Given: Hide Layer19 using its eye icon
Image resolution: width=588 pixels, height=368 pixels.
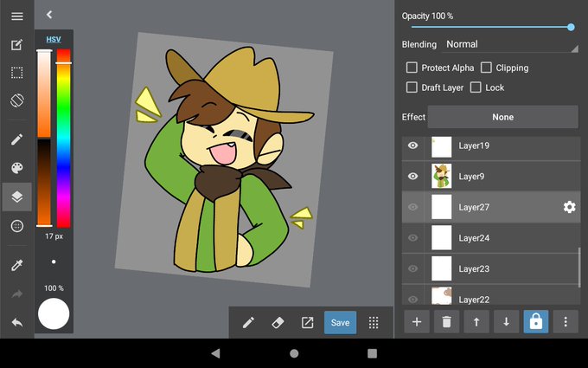Looking at the screenshot, I should pos(412,145).
